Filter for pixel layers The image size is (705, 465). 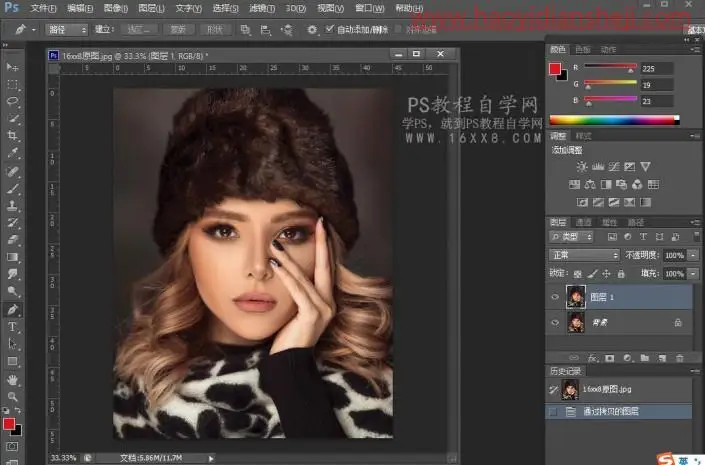pyautogui.click(x=612, y=237)
